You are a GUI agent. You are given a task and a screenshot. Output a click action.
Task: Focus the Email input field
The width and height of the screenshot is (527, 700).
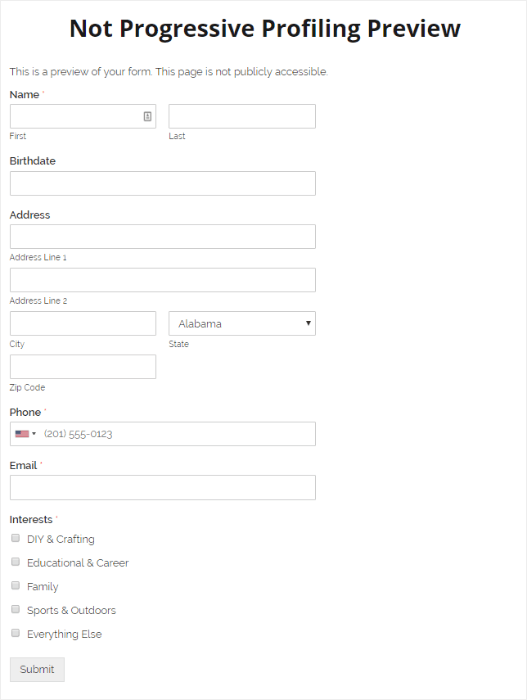(x=163, y=487)
